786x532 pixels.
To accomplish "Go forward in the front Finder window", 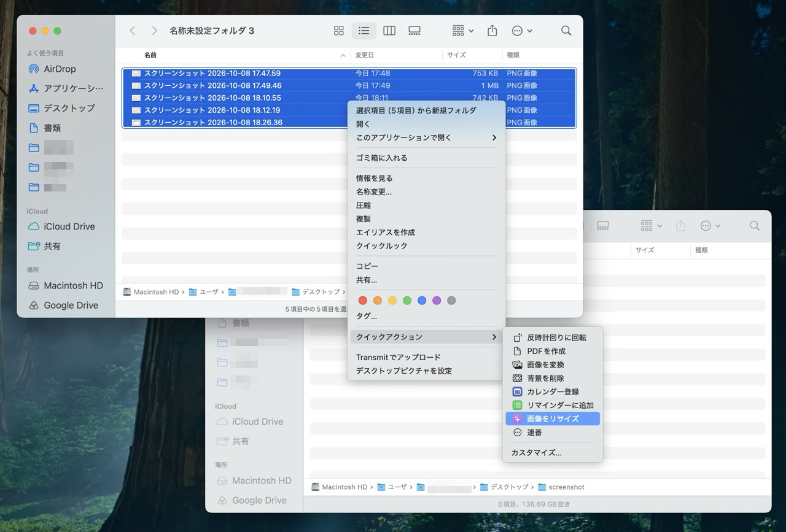I will tap(154, 31).
